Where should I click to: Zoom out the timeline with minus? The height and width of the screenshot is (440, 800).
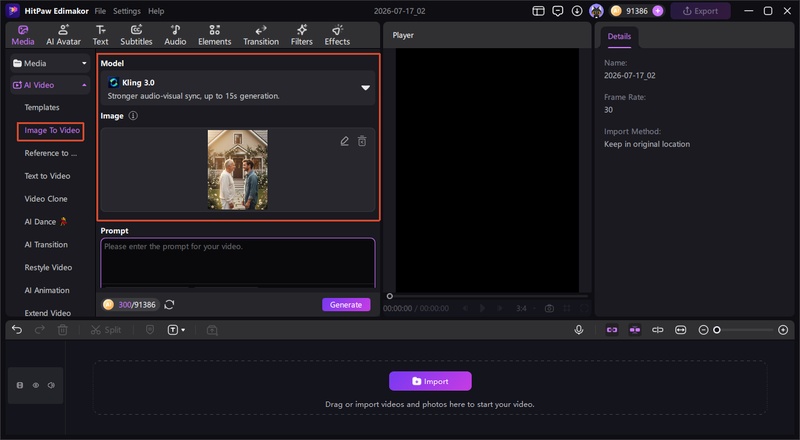pyautogui.click(x=703, y=330)
